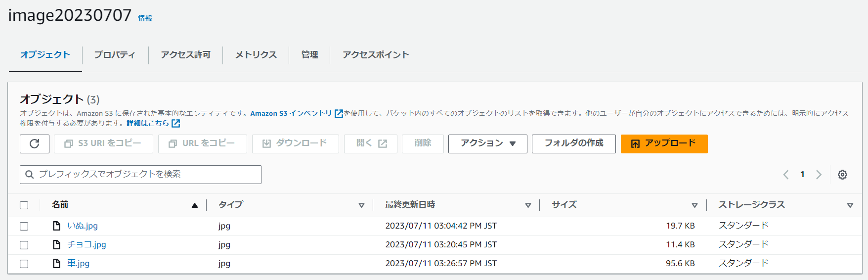This screenshot has height=280, width=868.
Task: Switch to the プロパティ tab
Action: click(x=115, y=55)
